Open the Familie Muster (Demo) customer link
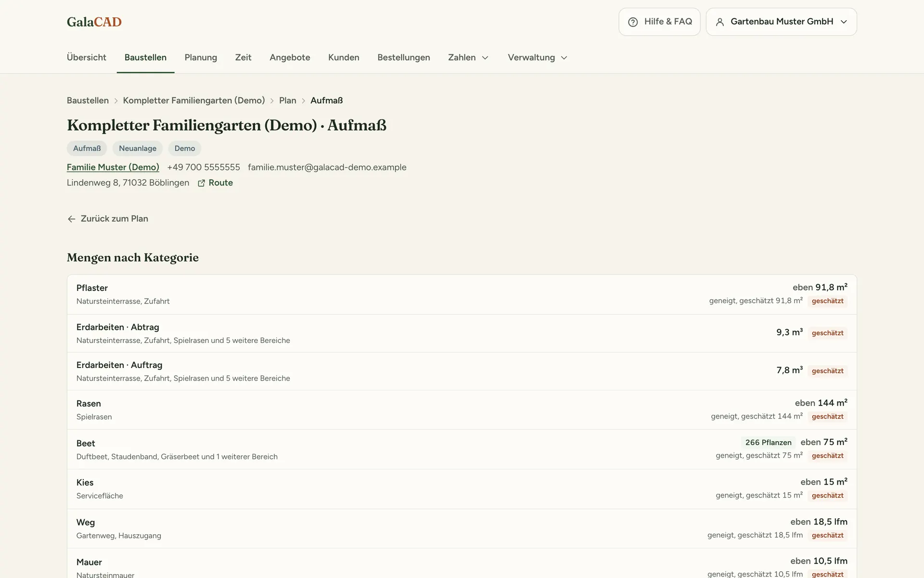The height and width of the screenshot is (578, 924). tap(113, 167)
